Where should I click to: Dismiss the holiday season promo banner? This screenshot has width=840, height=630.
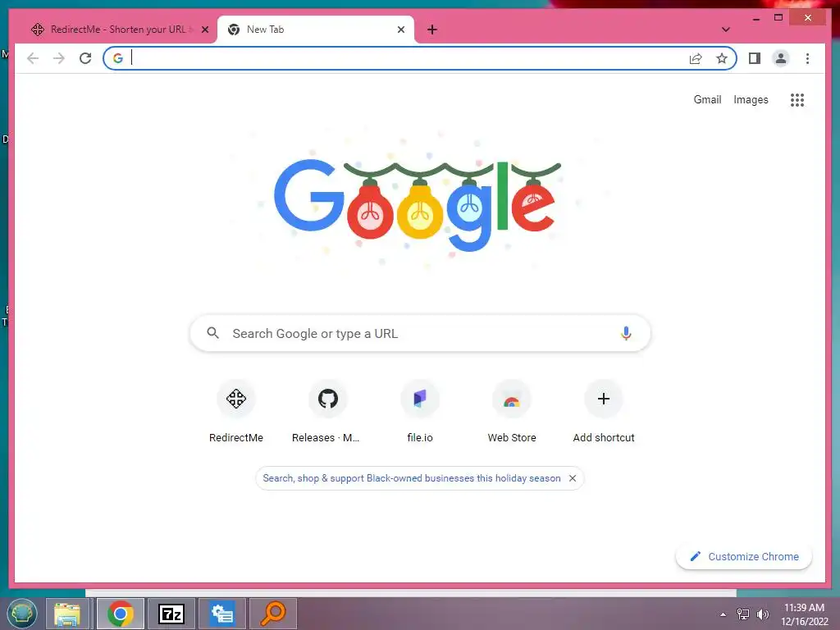coord(572,478)
